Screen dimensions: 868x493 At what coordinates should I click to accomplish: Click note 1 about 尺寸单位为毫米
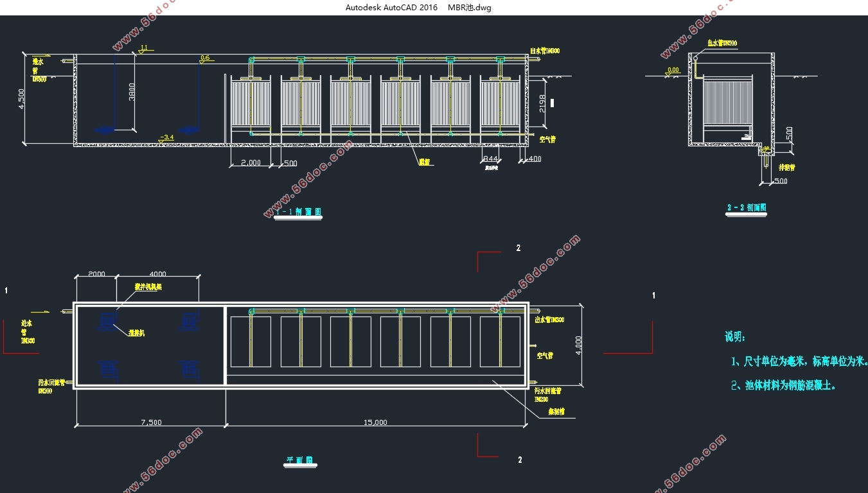(x=800, y=362)
